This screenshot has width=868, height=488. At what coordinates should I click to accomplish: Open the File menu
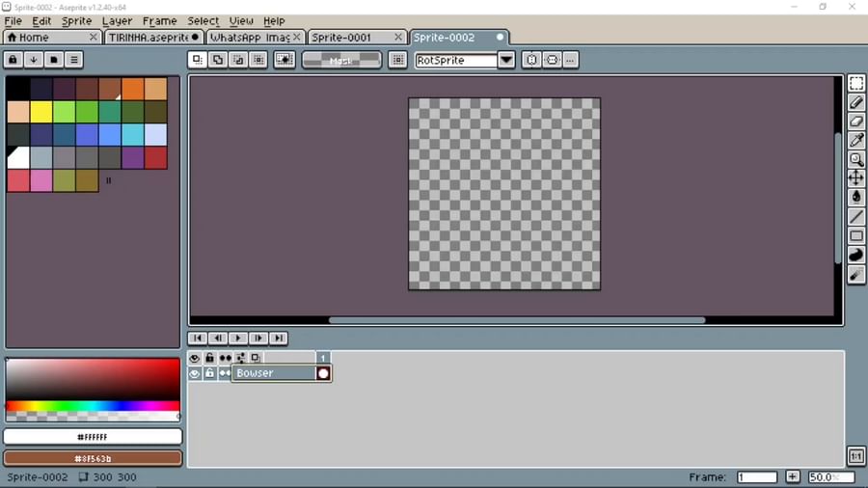point(14,21)
